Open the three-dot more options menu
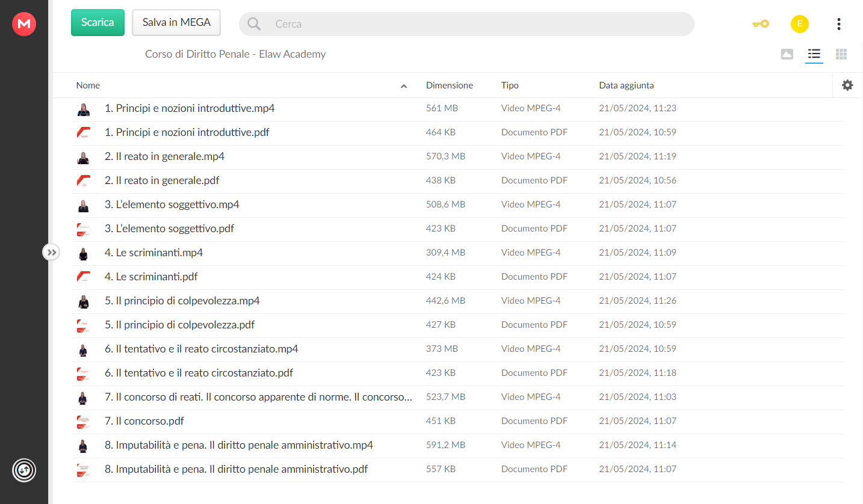 tap(838, 24)
